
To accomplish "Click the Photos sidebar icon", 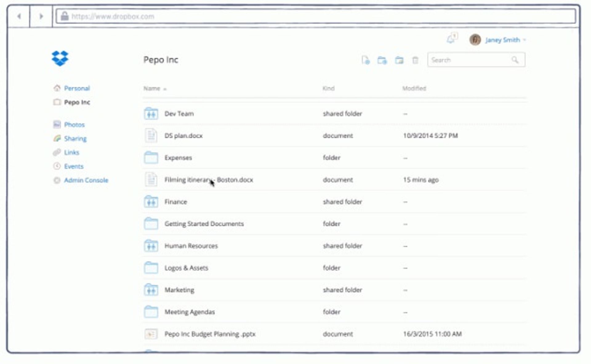I will click(57, 124).
